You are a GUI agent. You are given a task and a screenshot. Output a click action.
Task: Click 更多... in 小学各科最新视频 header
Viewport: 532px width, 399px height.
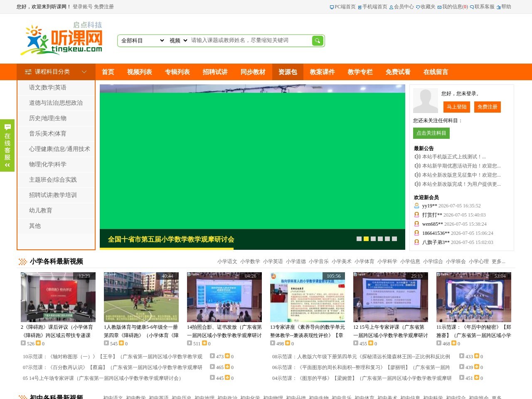pos(498,261)
